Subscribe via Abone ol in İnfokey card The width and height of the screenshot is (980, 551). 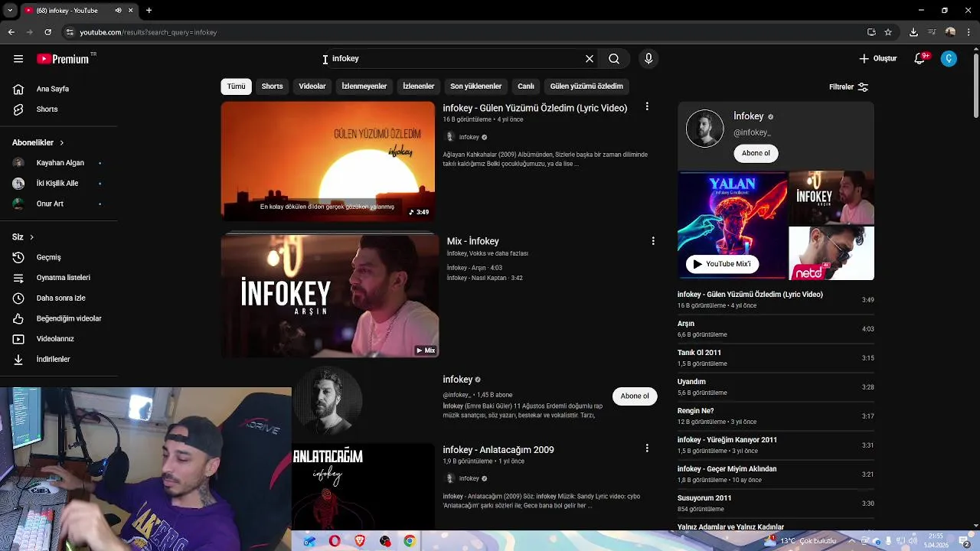[x=756, y=153]
